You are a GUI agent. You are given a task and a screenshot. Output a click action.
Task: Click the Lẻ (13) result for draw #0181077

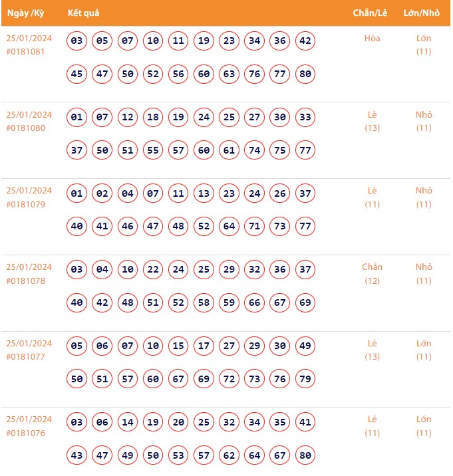click(x=373, y=350)
